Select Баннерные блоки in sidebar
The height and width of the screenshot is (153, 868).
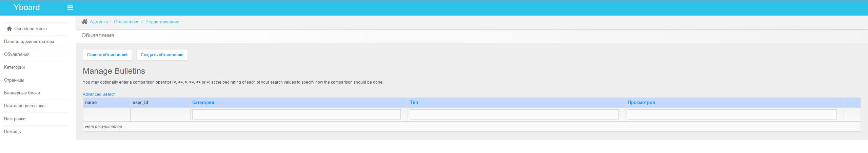[x=22, y=93]
